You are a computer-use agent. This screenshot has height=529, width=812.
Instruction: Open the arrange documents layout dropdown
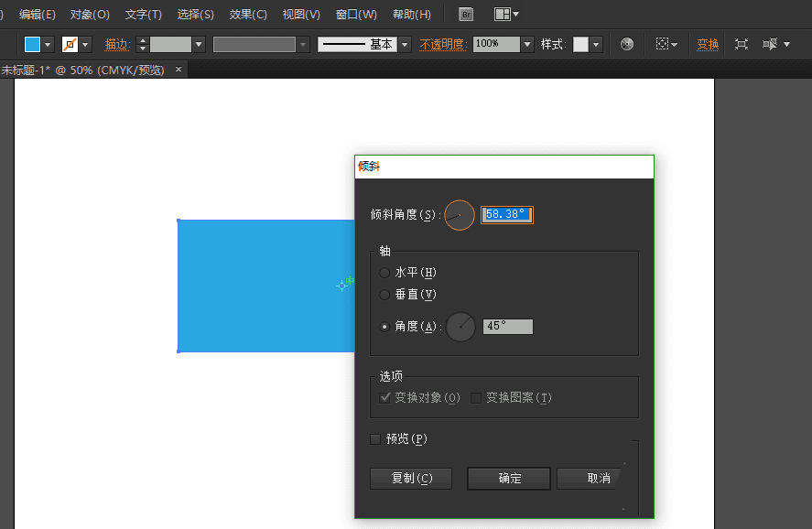(x=506, y=15)
